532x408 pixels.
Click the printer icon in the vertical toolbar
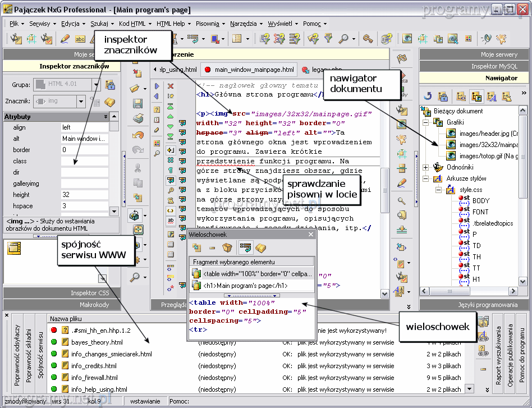(x=137, y=118)
